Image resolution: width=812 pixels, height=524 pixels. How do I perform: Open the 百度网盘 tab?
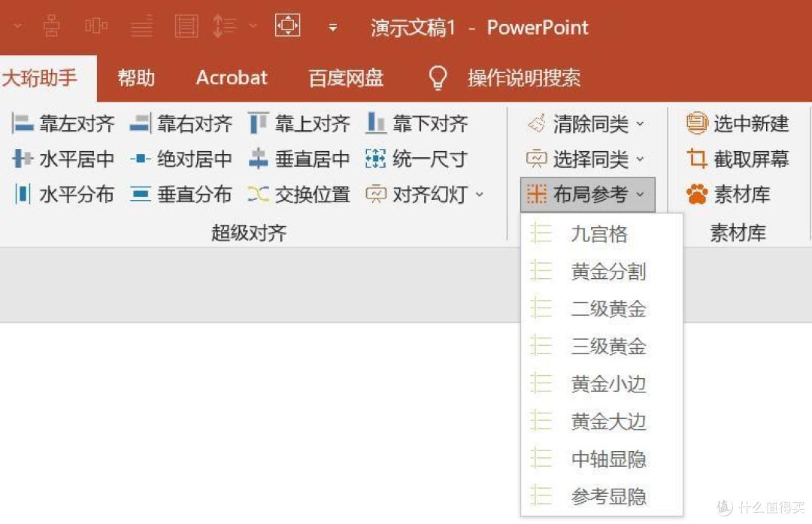pos(346,78)
